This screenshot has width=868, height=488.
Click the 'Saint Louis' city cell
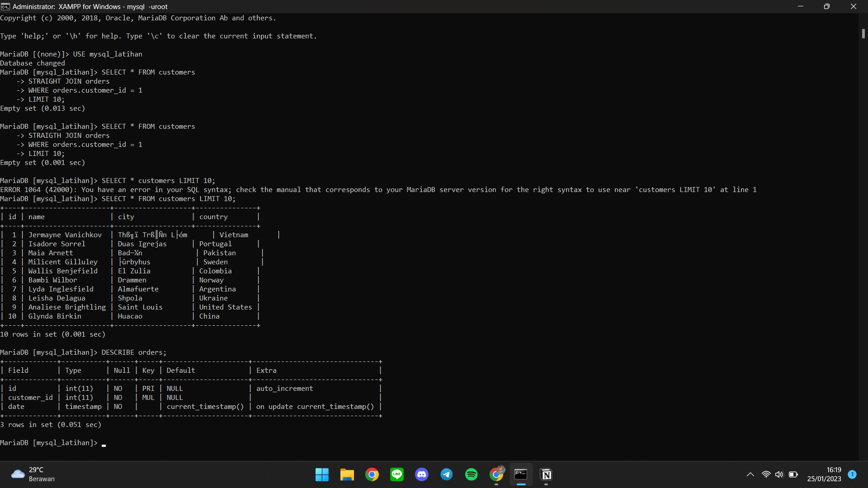click(x=140, y=307)
